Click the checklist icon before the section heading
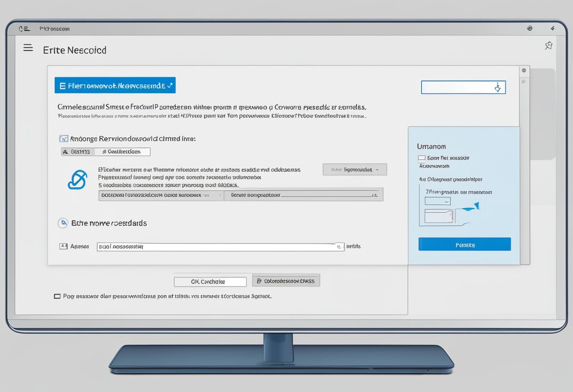The image size is (573, 392). 63,139
